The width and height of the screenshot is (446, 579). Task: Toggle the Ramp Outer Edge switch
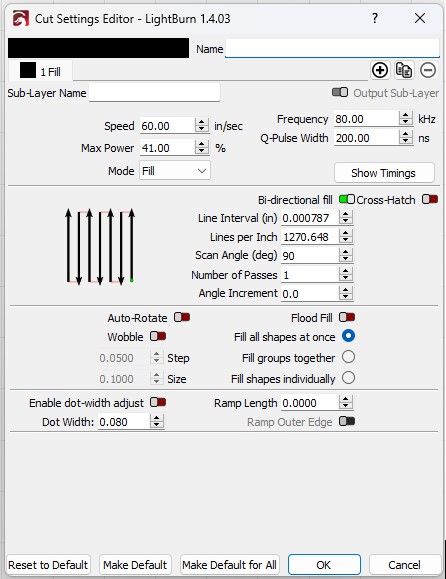coord(347,421)
